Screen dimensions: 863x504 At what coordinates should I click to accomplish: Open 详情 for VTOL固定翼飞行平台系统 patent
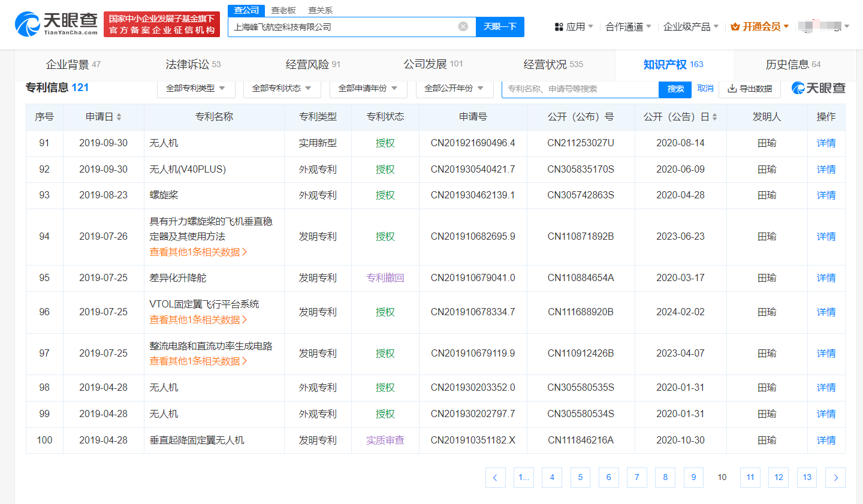[826, 312]
